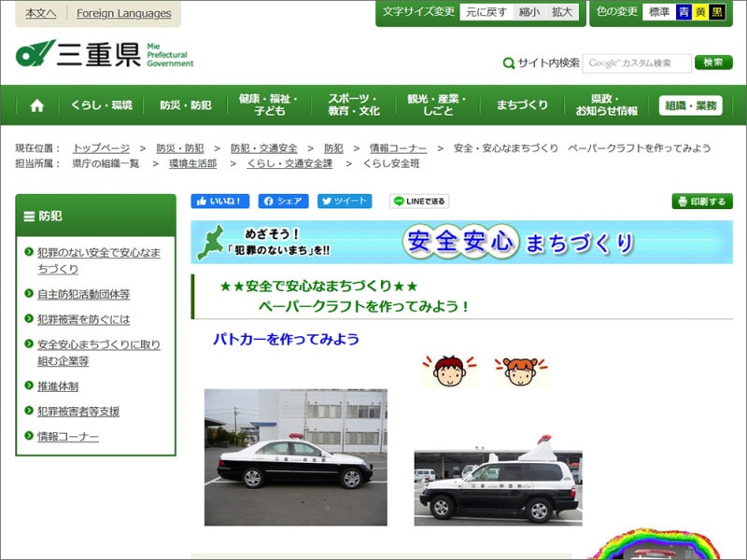Open the Foreign Languages page
Viewport: 747px width, 560px height.
[x=123, y=13]
